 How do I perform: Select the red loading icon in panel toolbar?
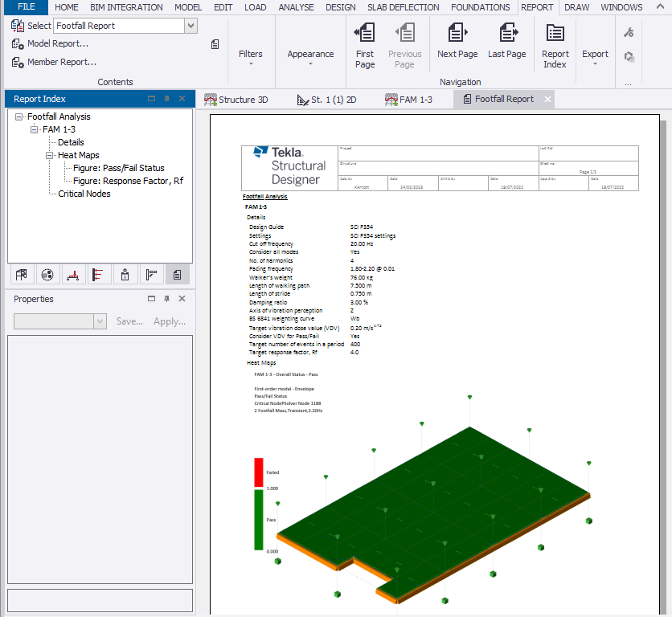[x=73, y=274]
